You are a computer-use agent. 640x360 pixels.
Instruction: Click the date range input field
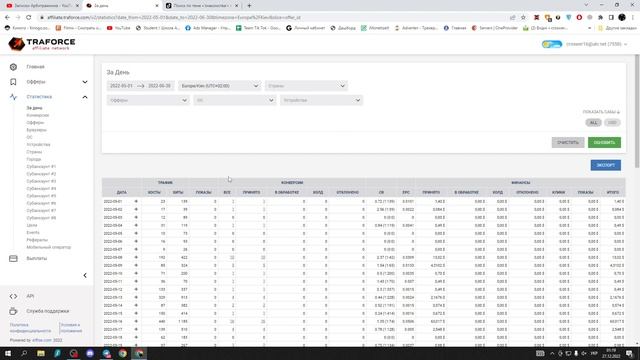(x=140, y=86)
